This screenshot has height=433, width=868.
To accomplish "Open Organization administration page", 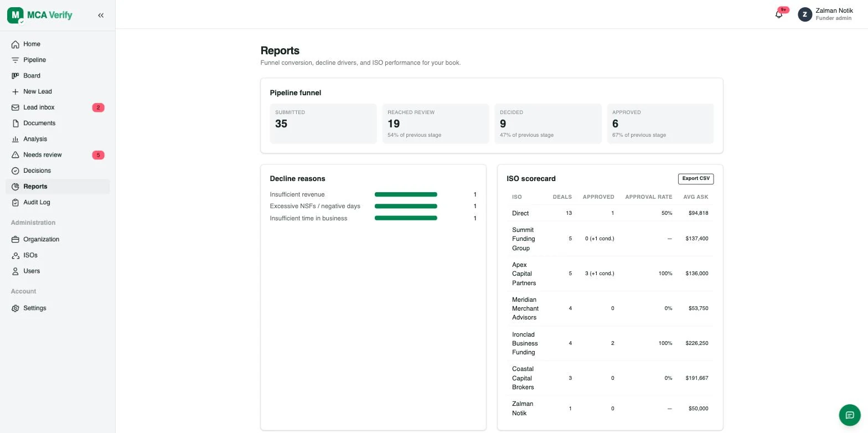I will (x=58, y=240).
